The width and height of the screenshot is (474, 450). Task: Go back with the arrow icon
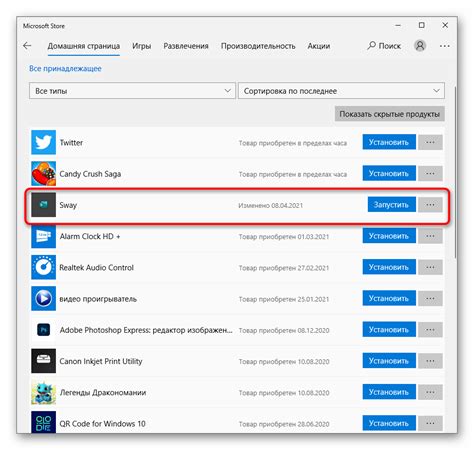point(27,46)
